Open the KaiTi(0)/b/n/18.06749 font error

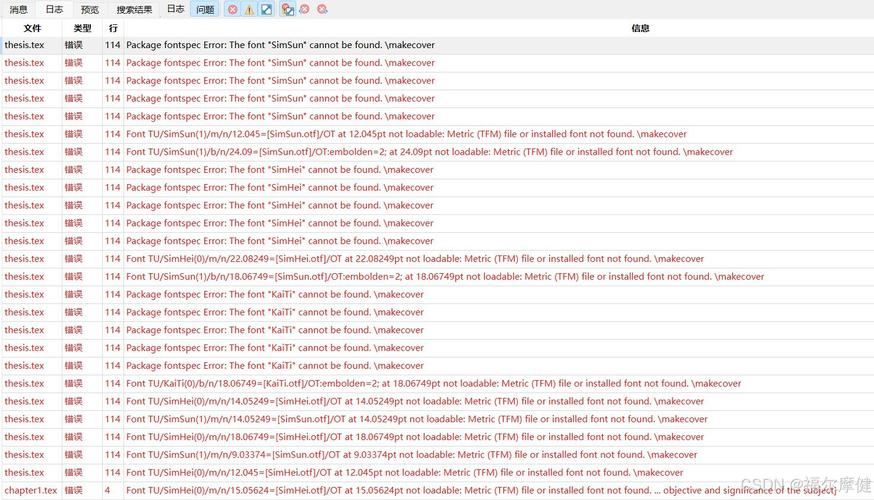(434, 384)
